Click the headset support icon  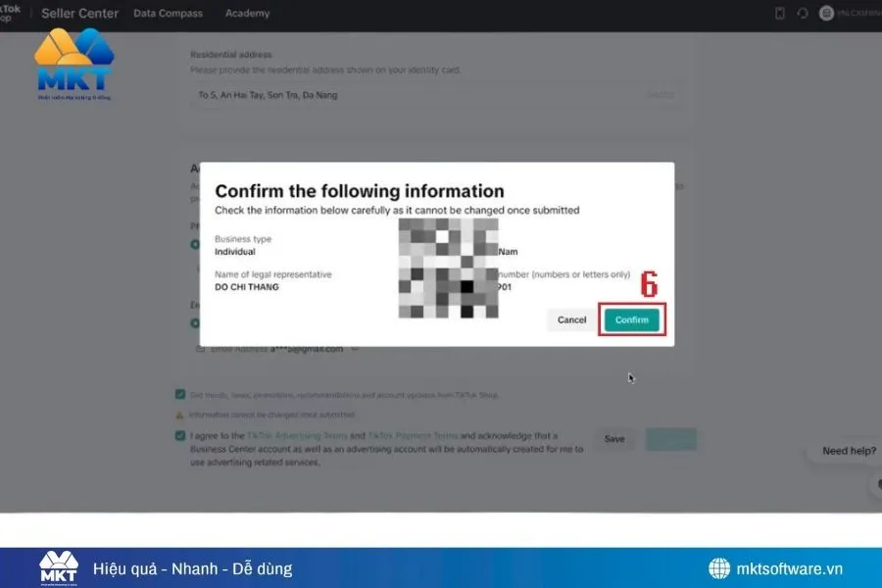point(803,14)
